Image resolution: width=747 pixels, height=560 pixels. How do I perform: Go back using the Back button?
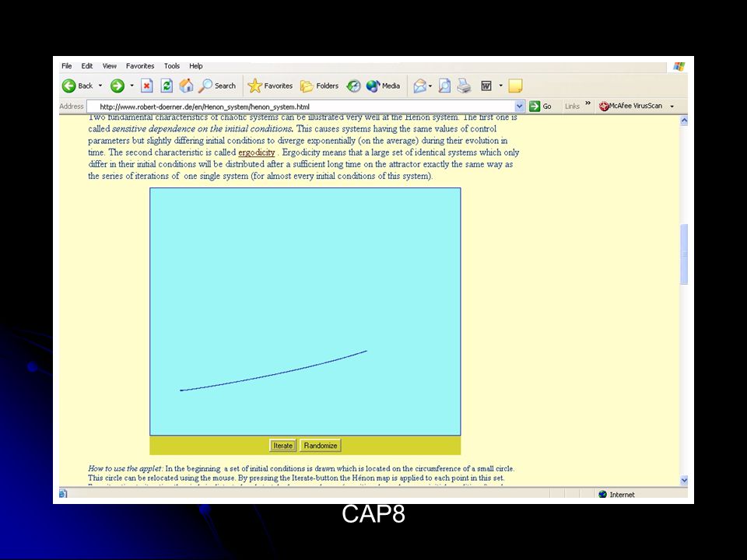(78, 86)
